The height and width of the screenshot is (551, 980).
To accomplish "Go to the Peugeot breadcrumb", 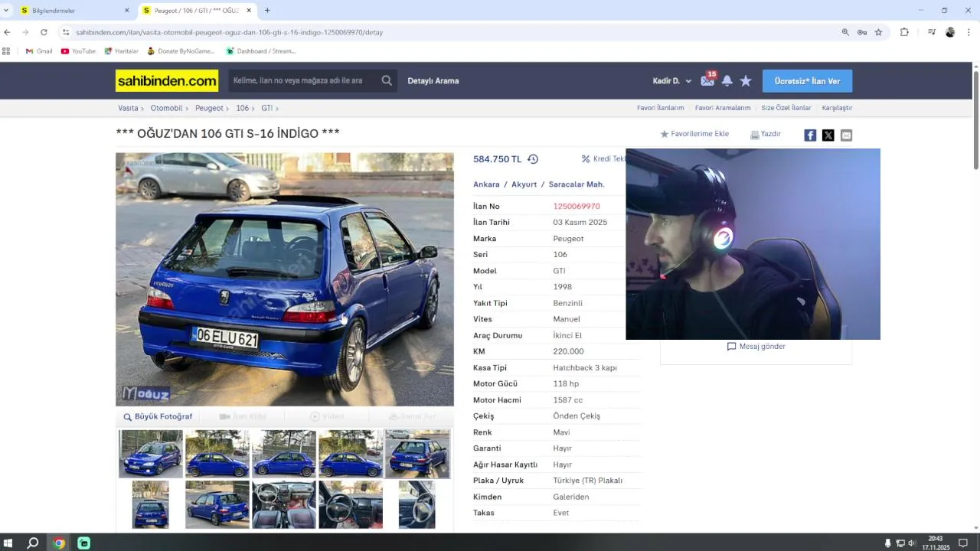I will (x=209, y=108).
